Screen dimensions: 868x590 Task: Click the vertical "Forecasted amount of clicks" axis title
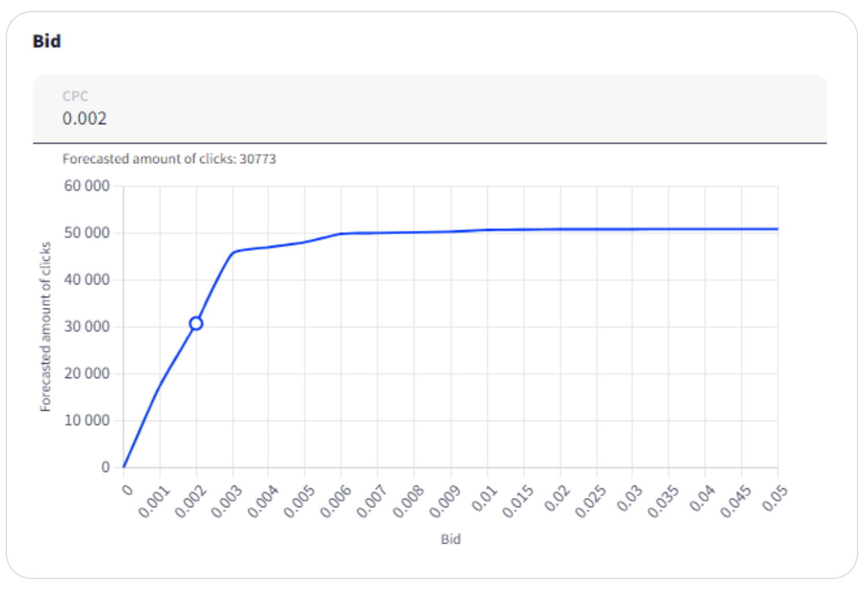point(45,327)
